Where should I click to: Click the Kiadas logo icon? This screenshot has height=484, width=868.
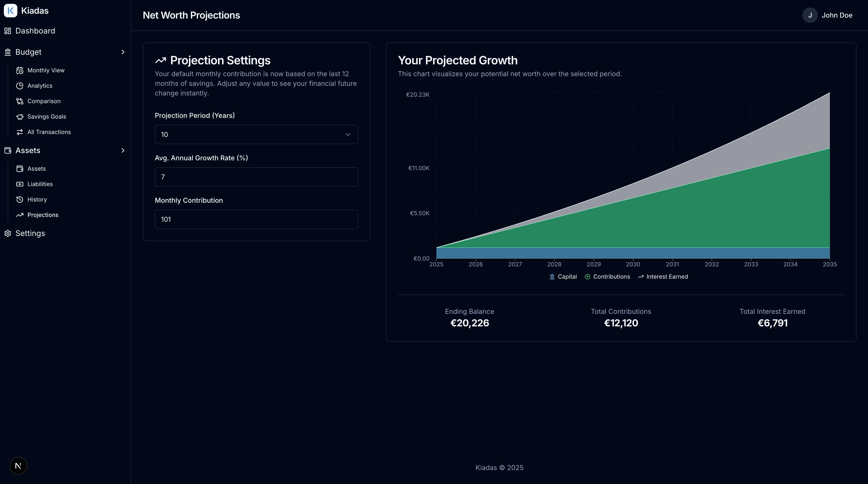pyautogui.click(x=10, y=10)
